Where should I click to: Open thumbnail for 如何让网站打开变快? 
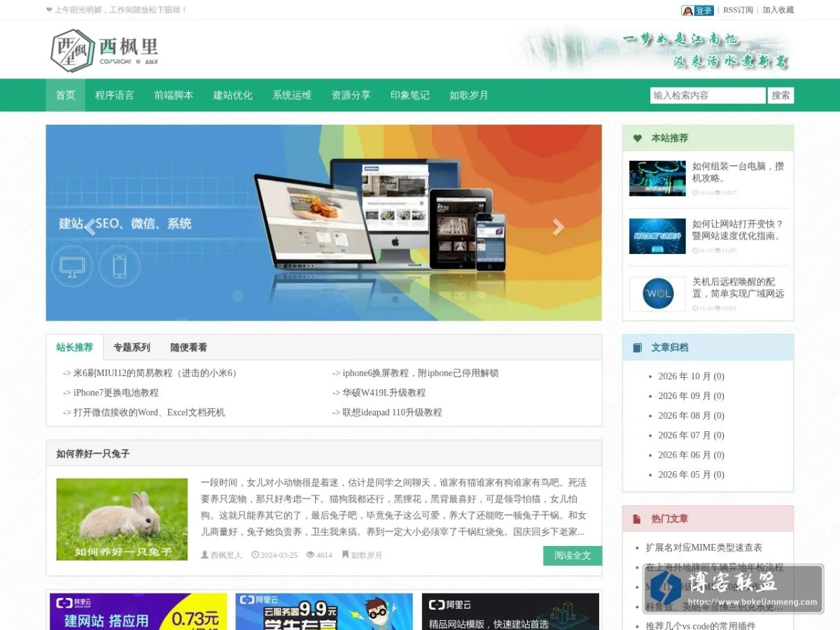click(657, 236)
